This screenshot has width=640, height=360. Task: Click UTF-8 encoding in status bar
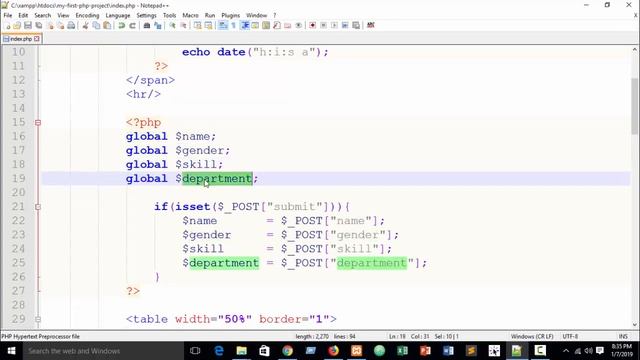(570, 336)
